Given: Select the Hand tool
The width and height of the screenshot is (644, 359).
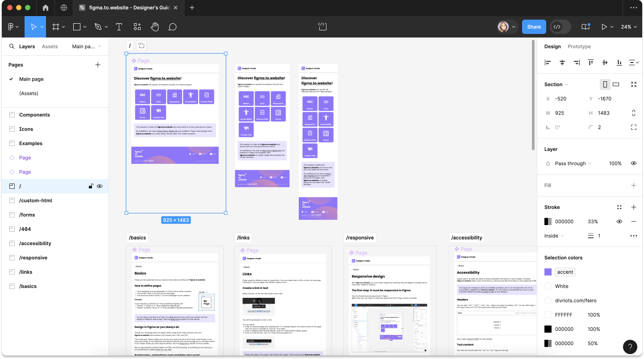Looking at the screenshot, I should [x=155, y=27].
